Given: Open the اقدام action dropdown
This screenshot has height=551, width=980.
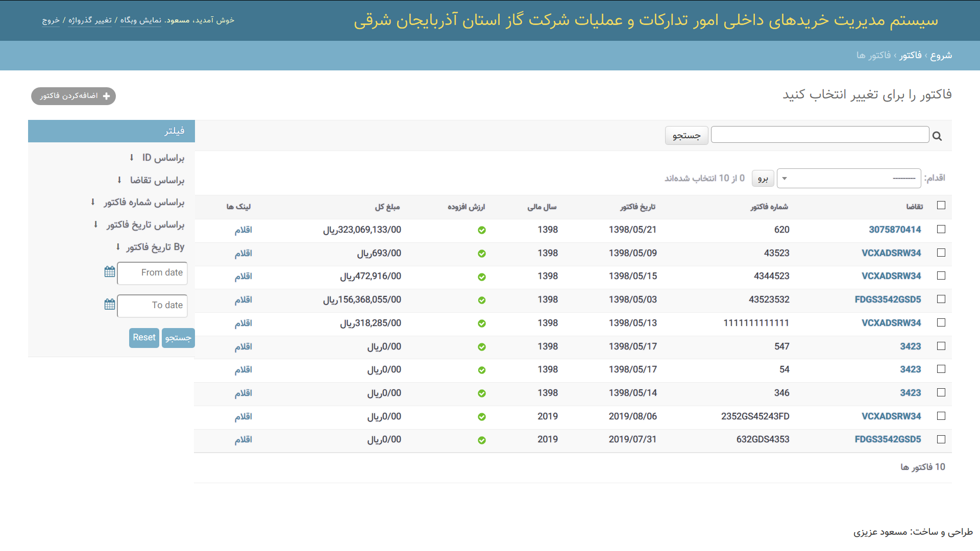Looking at the screenshot, I should click(x=848, y=179).
